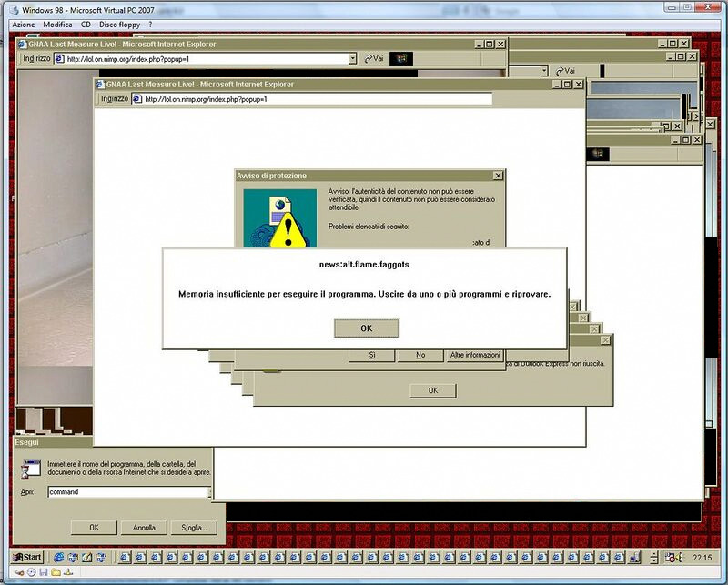Click the page icon in the rear IE address bar
Viewport: 728px width, 585px height.
pyautogui.click(x=59, y=59)
